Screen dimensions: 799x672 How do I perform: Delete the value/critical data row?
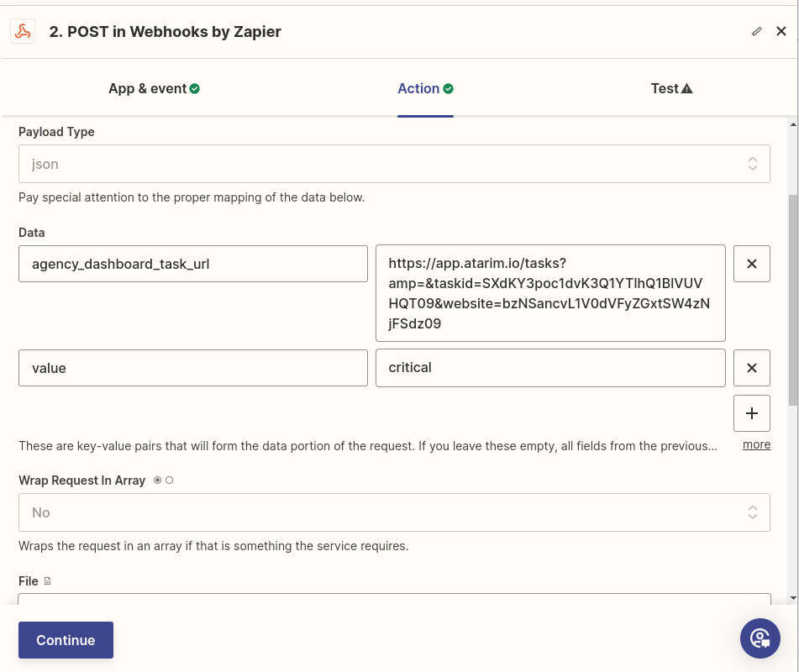tap(752, 368)
